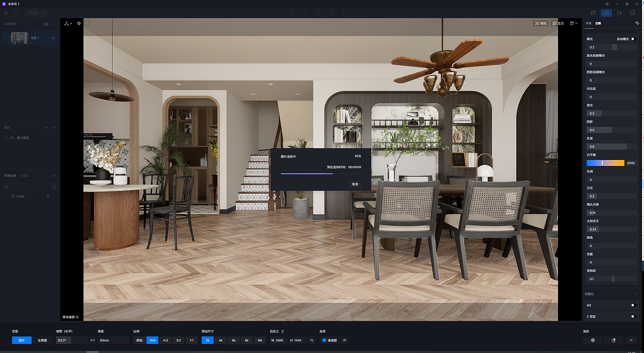The image size is (644, 353).
Task: Click the 镜头光晕 0.14 field
Action: (x=612, y=213)
